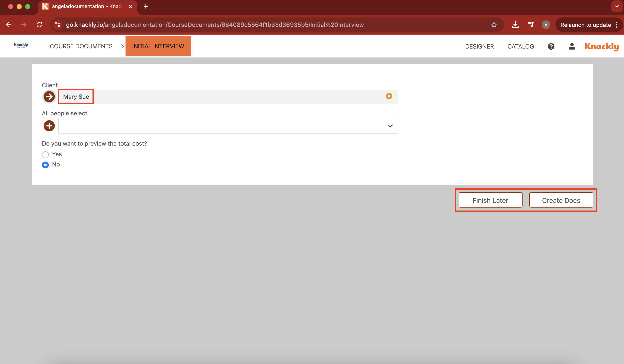Click orange status dot in Client field
The image size is (624, 364).
pyautogui.click(x=389, y=96)
